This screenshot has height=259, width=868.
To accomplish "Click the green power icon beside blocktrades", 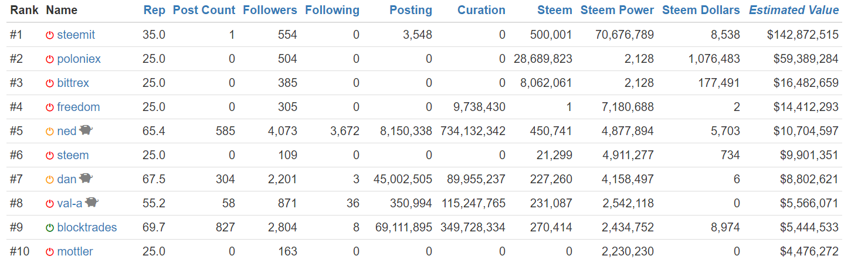I will click(x=50, y=228).
